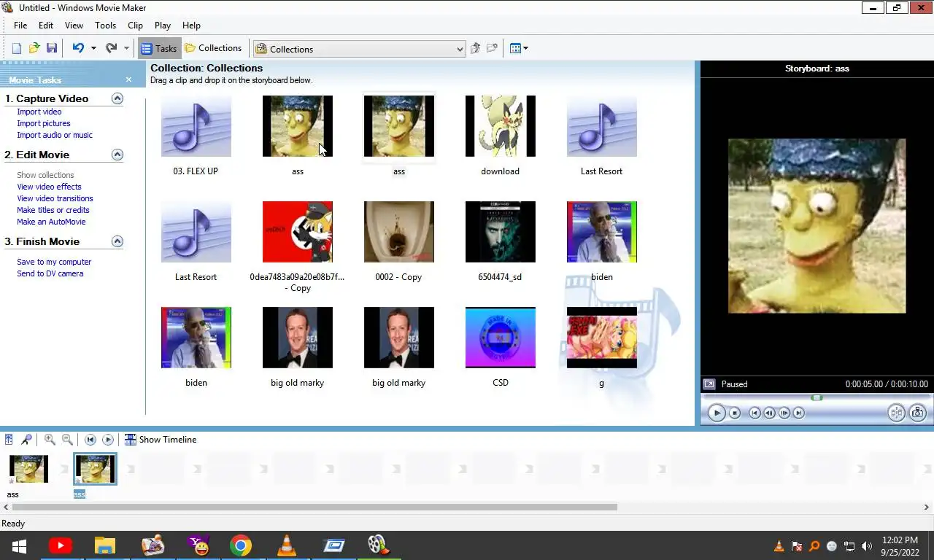Open the Clip menu
934x560 pixels.
pos(135,25)
